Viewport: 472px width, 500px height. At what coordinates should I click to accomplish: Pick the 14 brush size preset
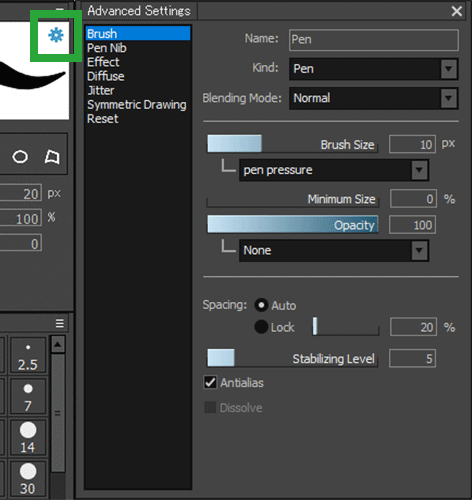tap(28, 438)
